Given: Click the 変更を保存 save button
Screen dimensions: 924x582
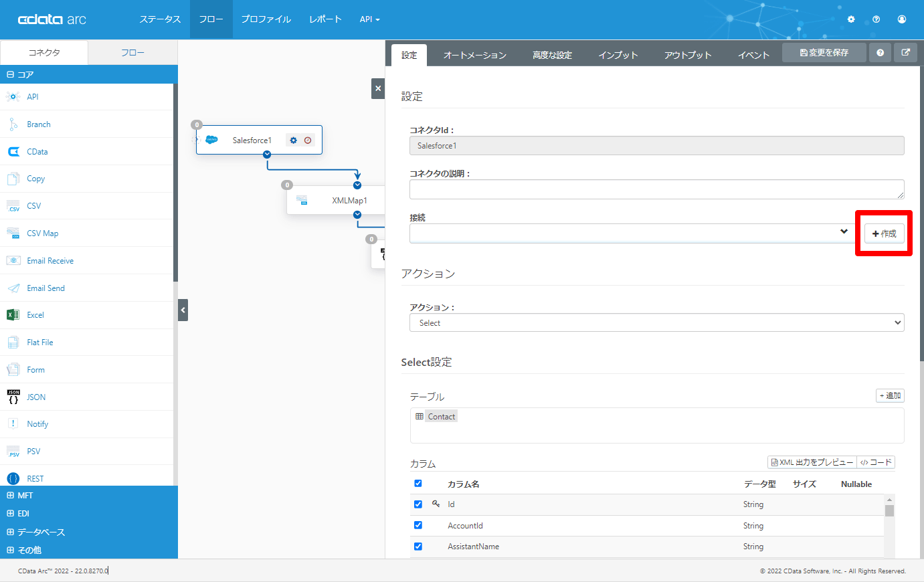Looking at the screenshot, I should (x=824, y=53).
